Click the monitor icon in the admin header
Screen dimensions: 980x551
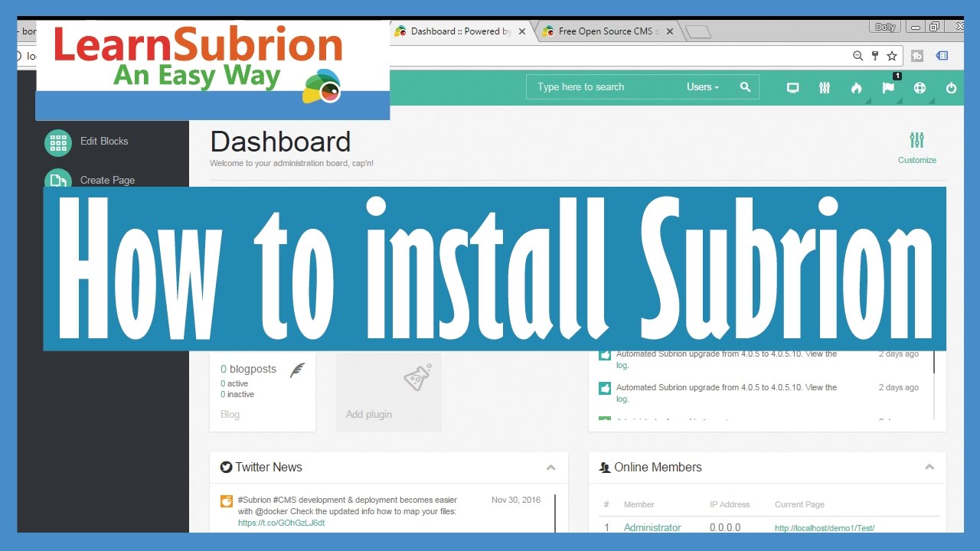click(792, 88)
